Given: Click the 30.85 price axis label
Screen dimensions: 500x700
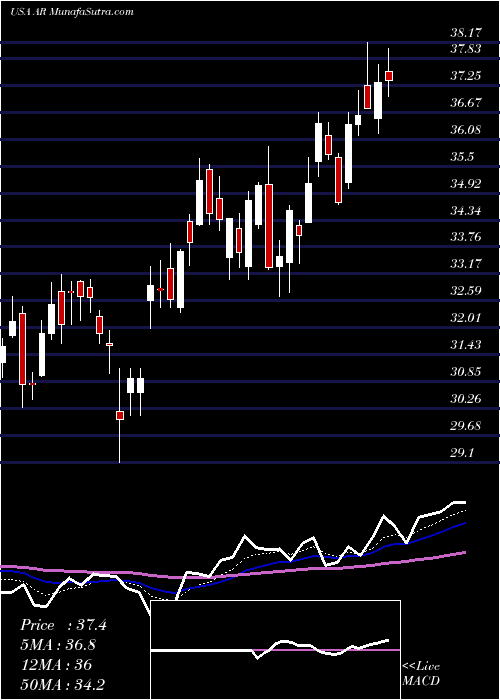Looking at the screenshot, I should pos(466,372).
